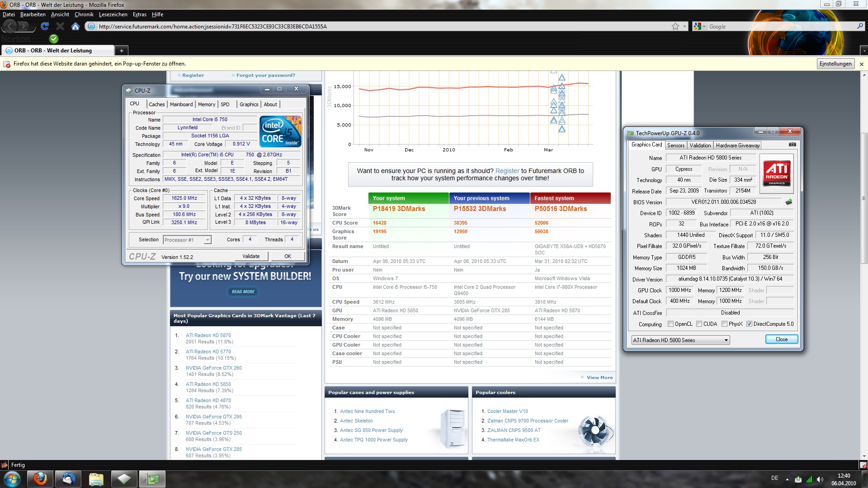
Task: Click the stop loading X icon
Action: click(x=60, y=26)
